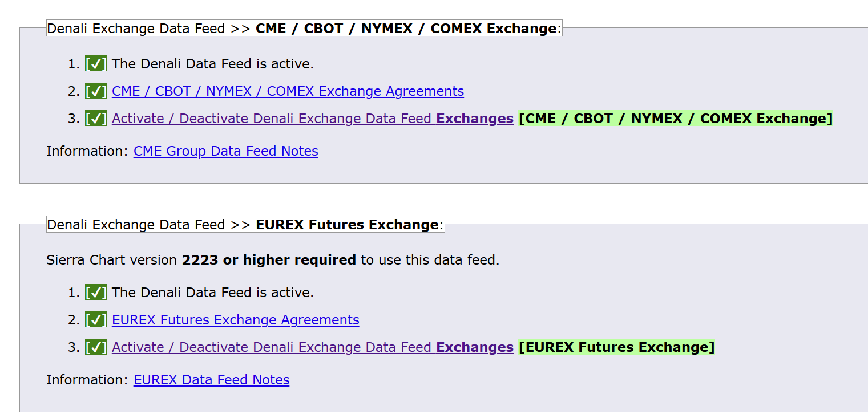Open the EUREX Data Feed Notes link
868x418 pixels.
point(211,380)
